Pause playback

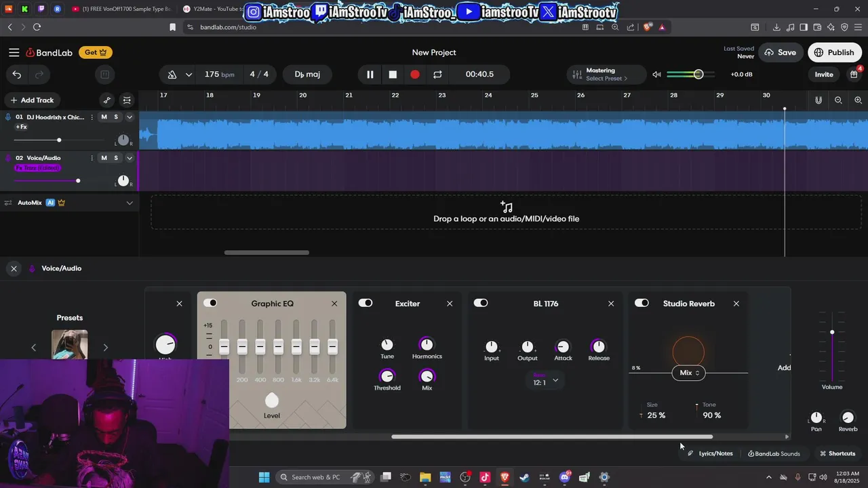click(370, 75)
